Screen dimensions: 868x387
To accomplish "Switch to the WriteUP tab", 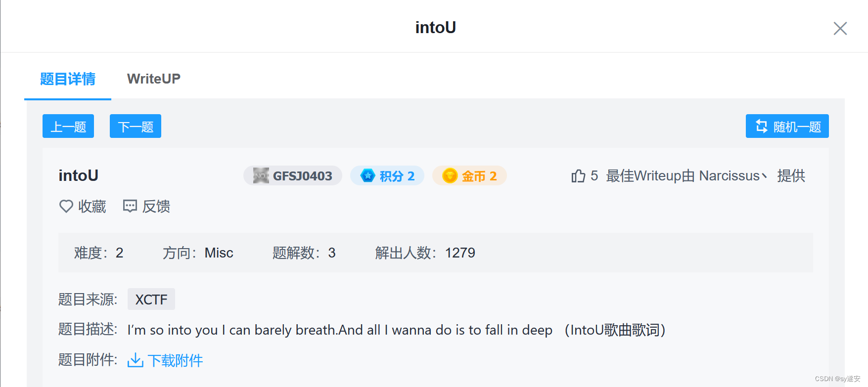I will click(153, 79).
